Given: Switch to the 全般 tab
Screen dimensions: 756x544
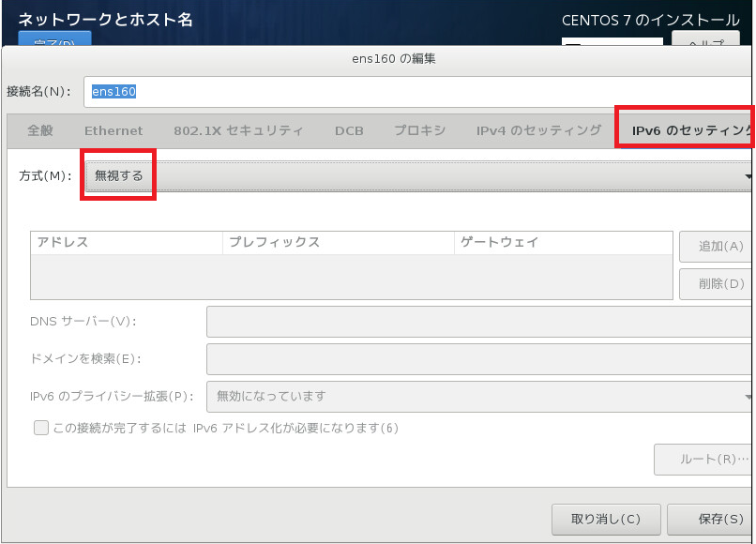Looking at the screenshot, I should coord(40,130).
